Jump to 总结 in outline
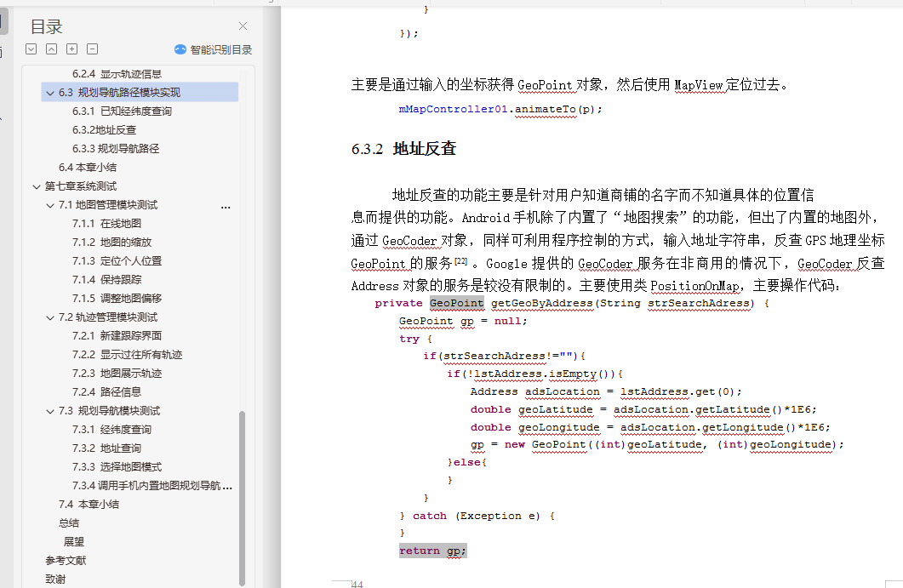Screen dimensions: 903x588 pyautogui.click(x=69, y=523)
